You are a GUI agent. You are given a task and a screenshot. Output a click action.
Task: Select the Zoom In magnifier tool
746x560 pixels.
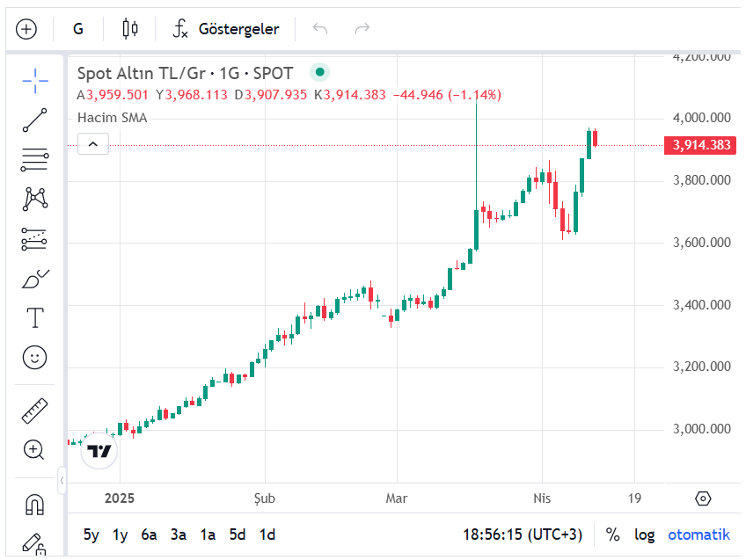(x=34, y=450)
